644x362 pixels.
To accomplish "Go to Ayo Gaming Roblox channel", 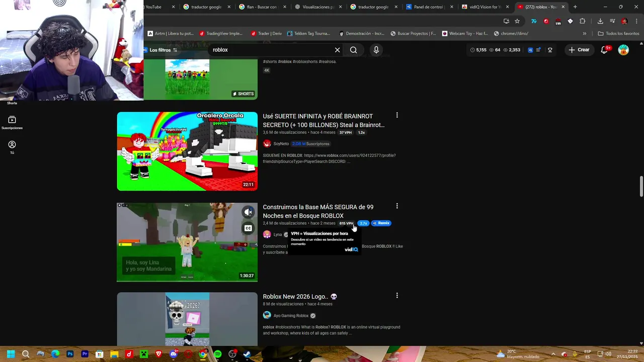I will (x=291, y=316).
